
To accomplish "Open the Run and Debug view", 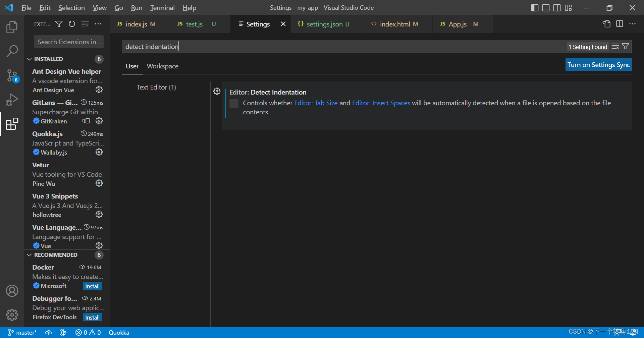I will 12,100.
